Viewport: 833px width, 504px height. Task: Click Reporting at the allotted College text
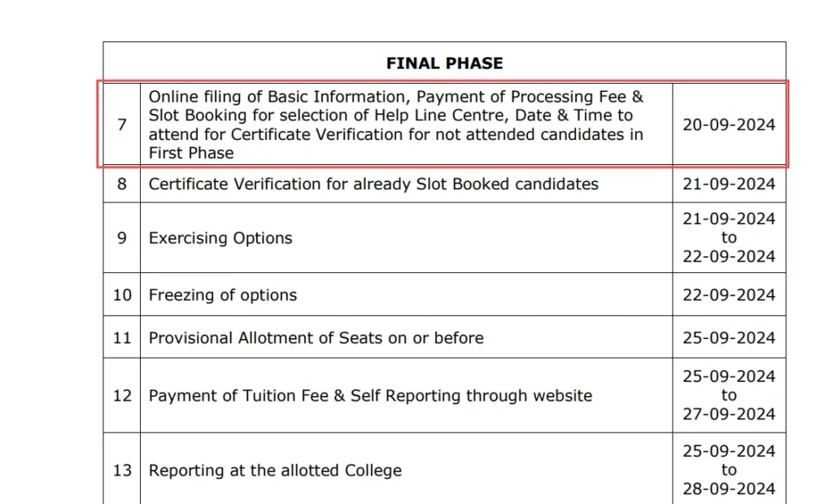click(275, 470)
